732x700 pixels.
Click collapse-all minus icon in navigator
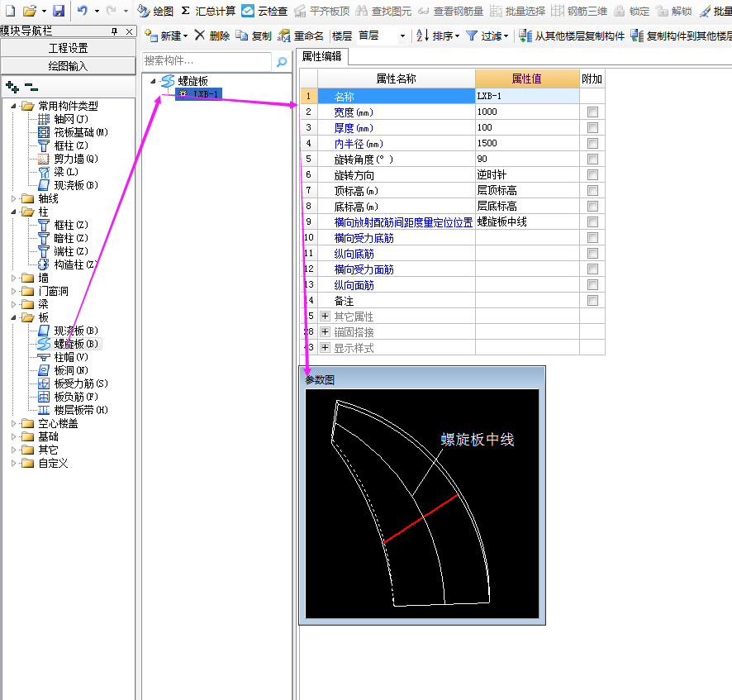[x=31, y=87]
